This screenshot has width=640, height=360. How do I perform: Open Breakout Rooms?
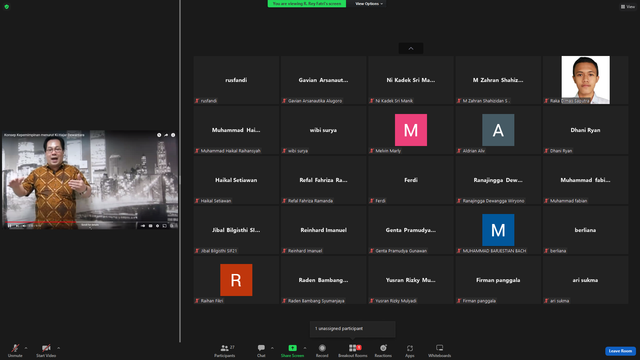point(353,350)
